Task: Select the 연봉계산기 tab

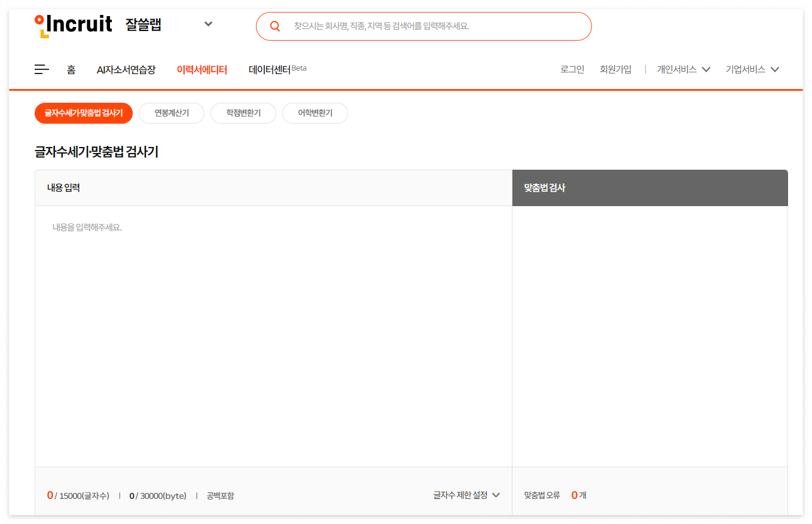Action: click(172, 113)
